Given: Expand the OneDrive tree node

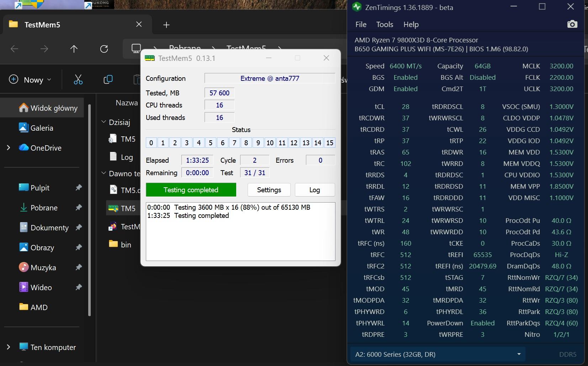Looking at the screenshot, I should [x=9, y=148].
